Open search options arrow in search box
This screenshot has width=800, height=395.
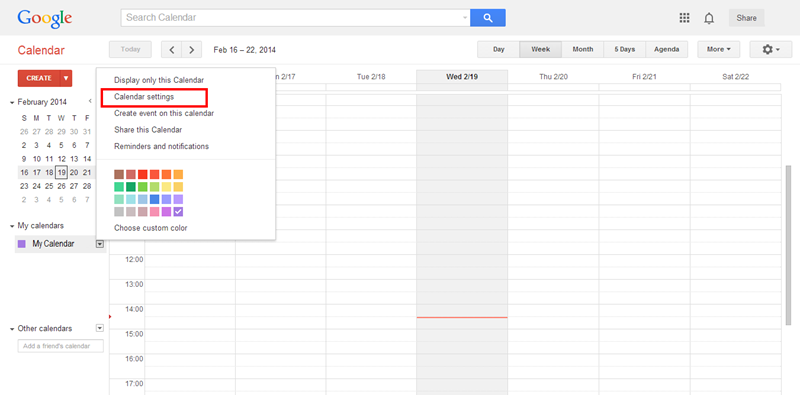(x=465, y=18)
